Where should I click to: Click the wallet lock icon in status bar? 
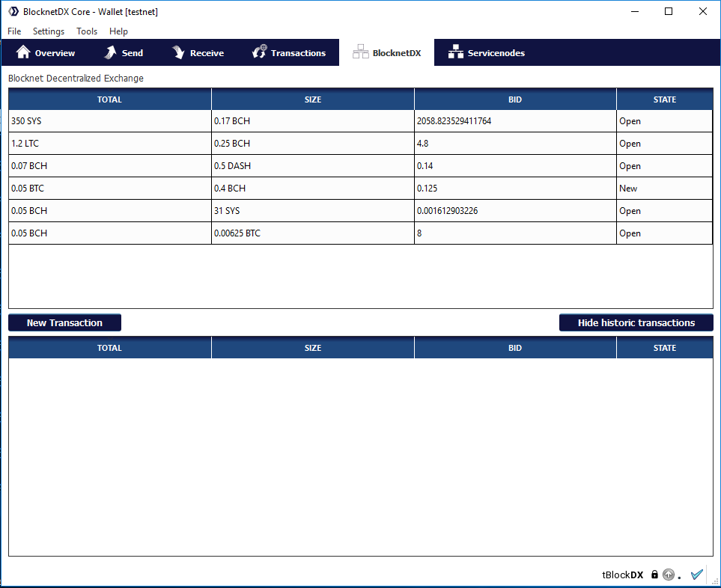[654, 575]
